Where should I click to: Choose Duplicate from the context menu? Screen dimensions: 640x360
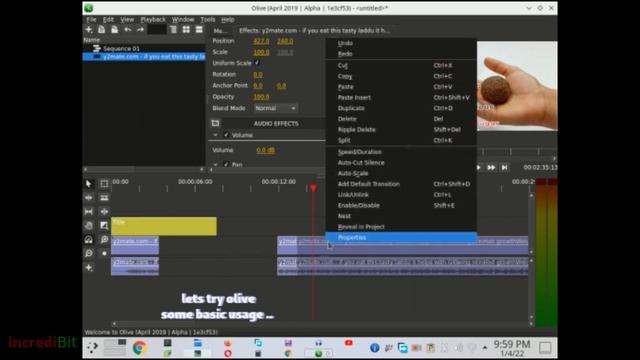point(401,108)
